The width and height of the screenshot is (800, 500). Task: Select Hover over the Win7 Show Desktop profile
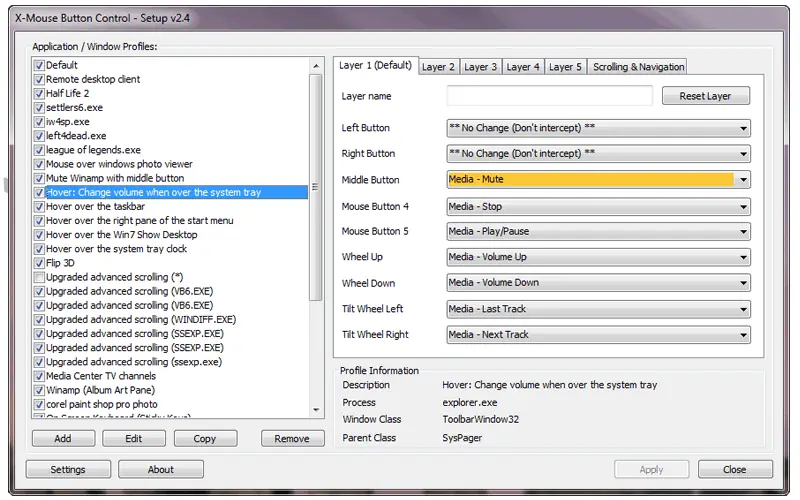[x=121, y=235]
